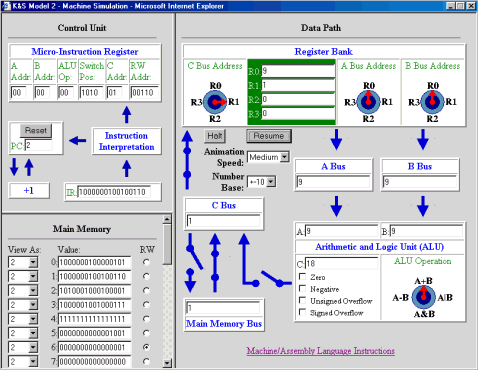This screenshot has width=478, height=370.
Task: Click memory value field at address 5
Action: pos(94,333)
